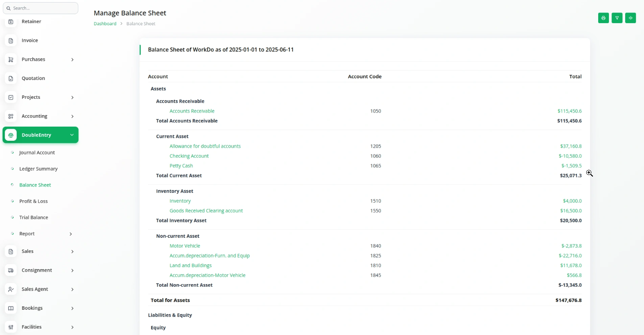
Task: Select Journal Account in the sidebar
Action: tap(37, 152)
